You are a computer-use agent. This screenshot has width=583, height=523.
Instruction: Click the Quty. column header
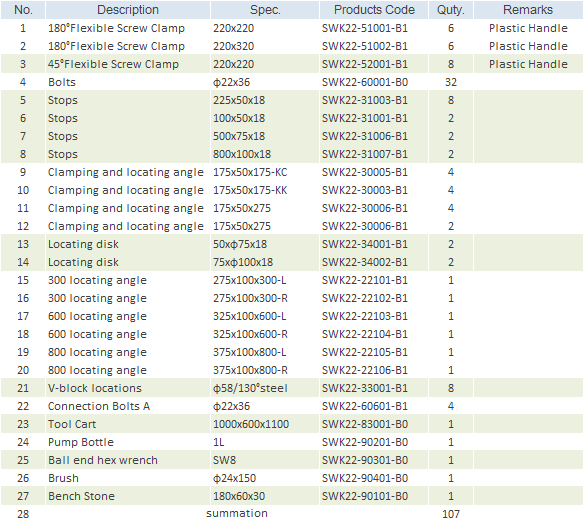click(451, 10)
